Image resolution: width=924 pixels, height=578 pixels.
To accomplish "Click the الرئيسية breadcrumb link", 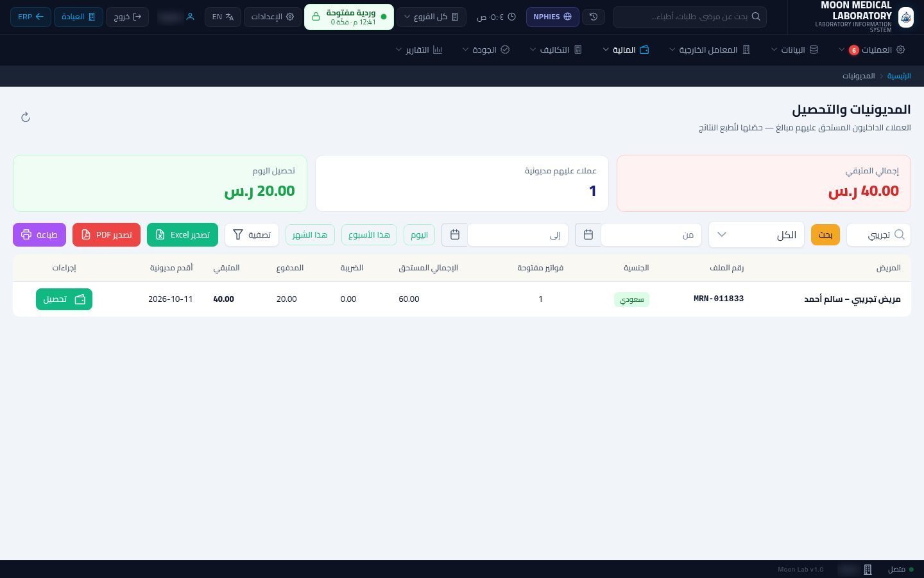I will [x=899, y=76].
